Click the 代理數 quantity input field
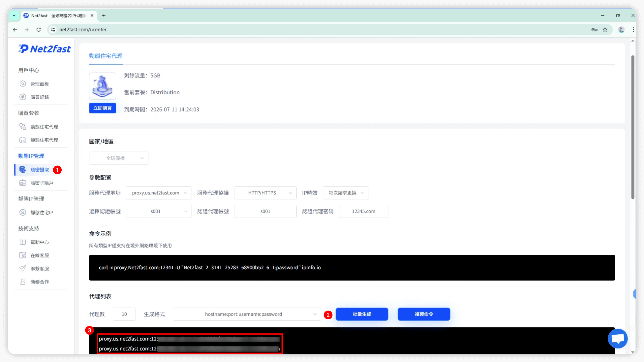Image resolution: width=644 pixels, height=362 pixels. pyautogui.click(x=124, y=314)
